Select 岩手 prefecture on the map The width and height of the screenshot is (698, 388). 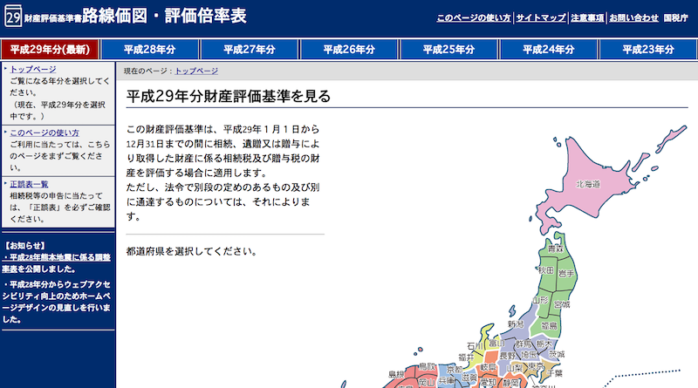click(x=566, y=273)
